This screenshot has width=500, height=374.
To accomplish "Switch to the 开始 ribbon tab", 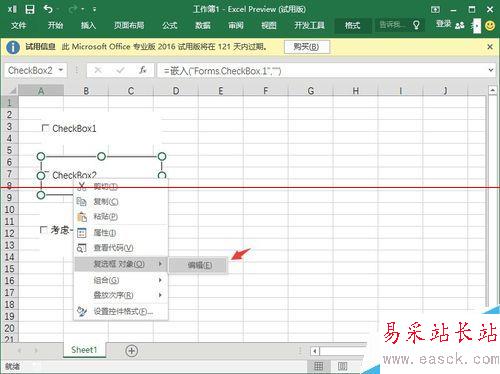I will (x=55, y=25).
